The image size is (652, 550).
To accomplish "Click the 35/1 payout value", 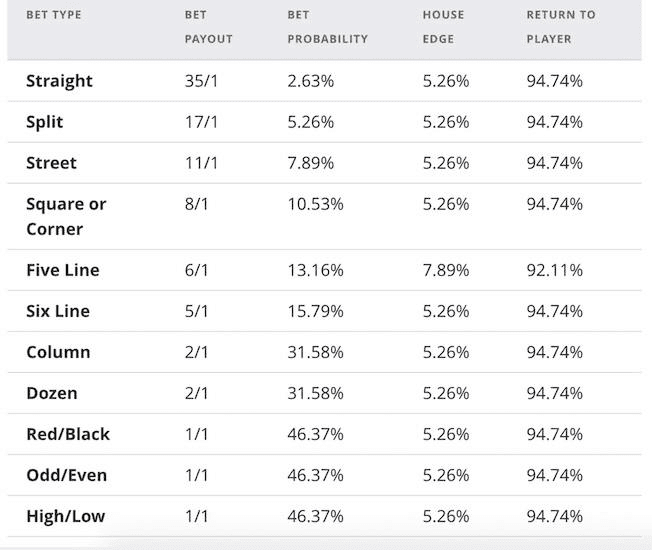I will pyautogui.click(x=201, y=81).
